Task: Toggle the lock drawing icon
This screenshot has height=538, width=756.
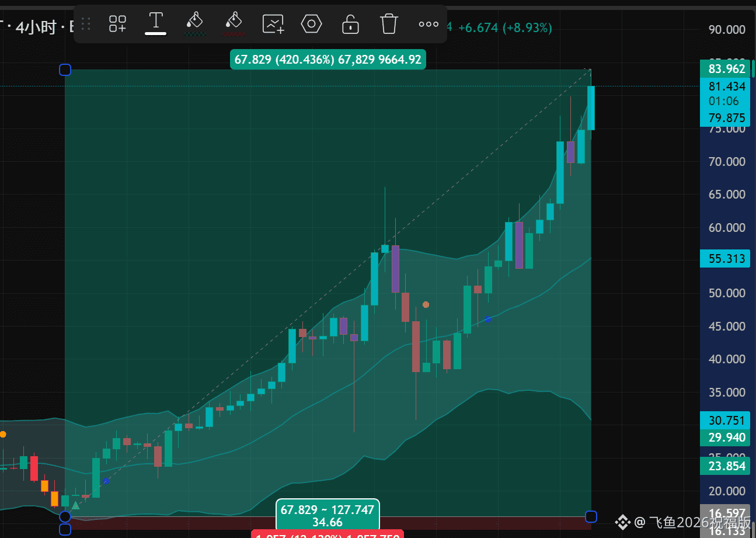Action: (x=350, y=24)
